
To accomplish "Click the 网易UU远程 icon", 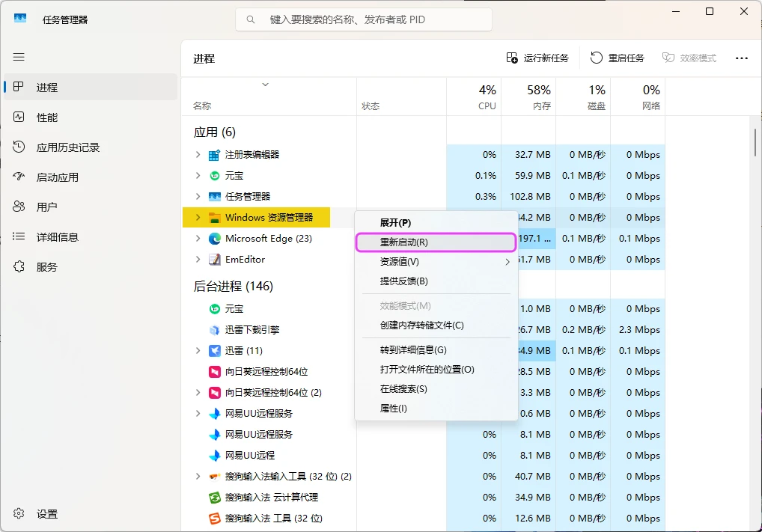I will coord(214,456).
